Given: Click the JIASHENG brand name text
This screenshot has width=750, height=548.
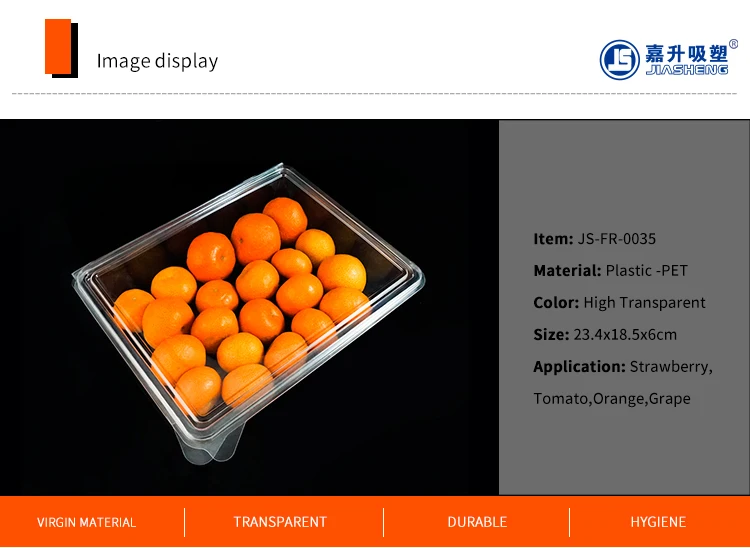Looking at the screenshot, I should [x=686, y=70].
